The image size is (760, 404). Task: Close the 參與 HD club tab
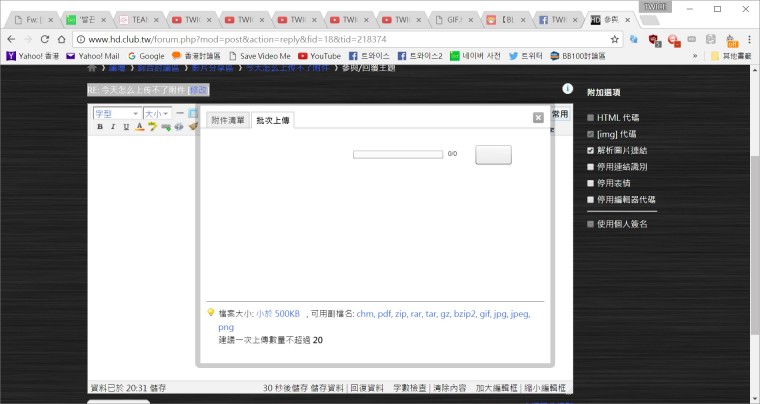[x=628, y=20]
